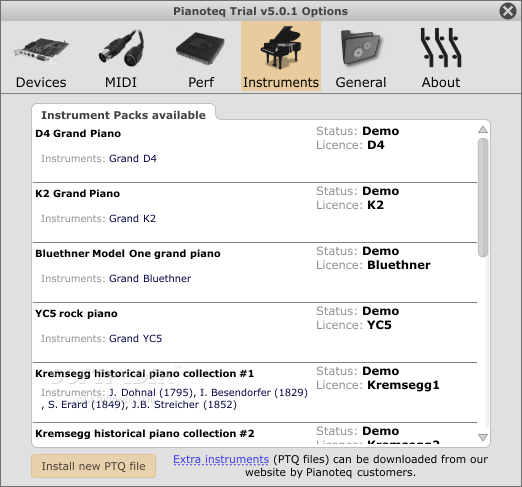Screen dimensions: 522x487
Task: Close the Pianoteq Options window
Action: pos(508,11)
